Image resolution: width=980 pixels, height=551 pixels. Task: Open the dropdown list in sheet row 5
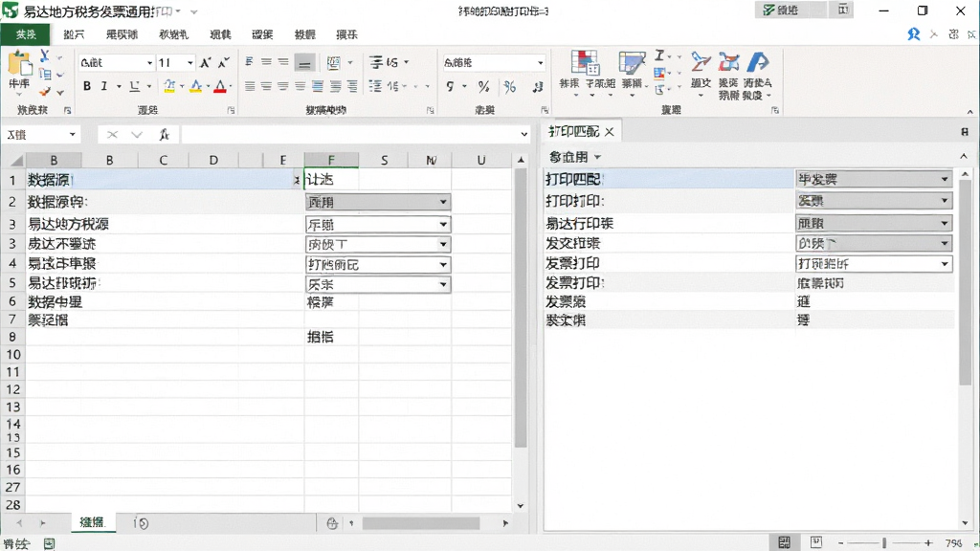coord(442,284)
